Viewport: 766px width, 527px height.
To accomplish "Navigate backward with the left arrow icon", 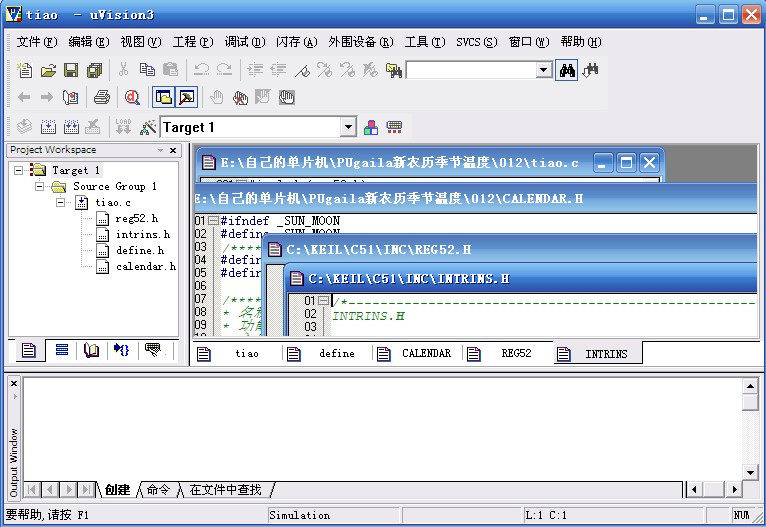I will point(24,97).
